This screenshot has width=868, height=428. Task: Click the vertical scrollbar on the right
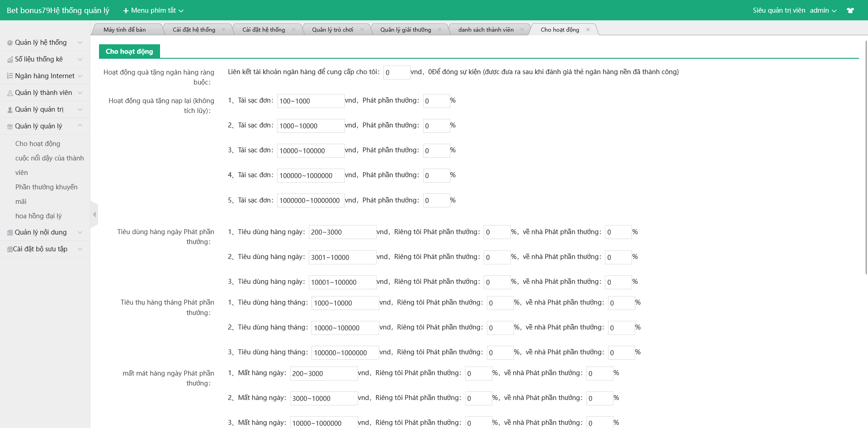pyautogui.click(x=866, y=158)
